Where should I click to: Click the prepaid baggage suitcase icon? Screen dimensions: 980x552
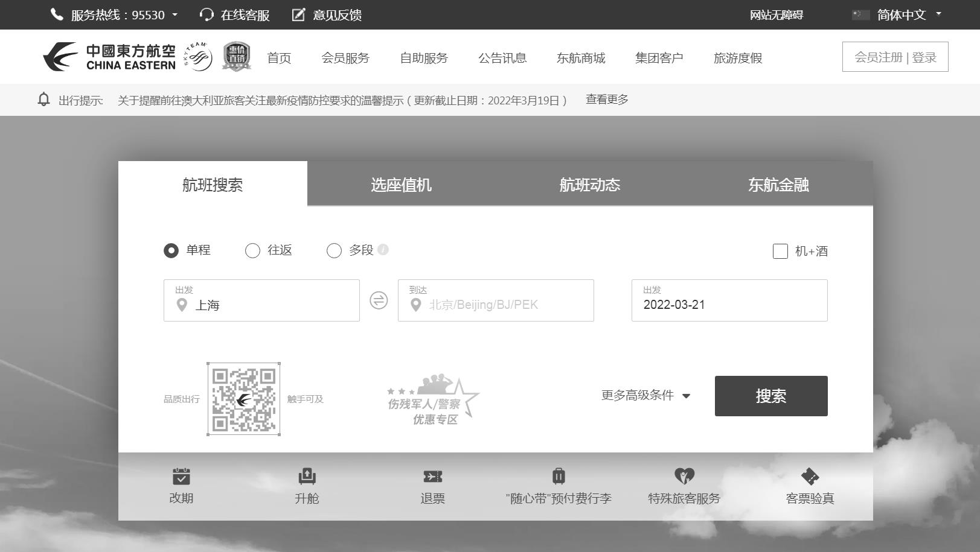pos(559,477)
